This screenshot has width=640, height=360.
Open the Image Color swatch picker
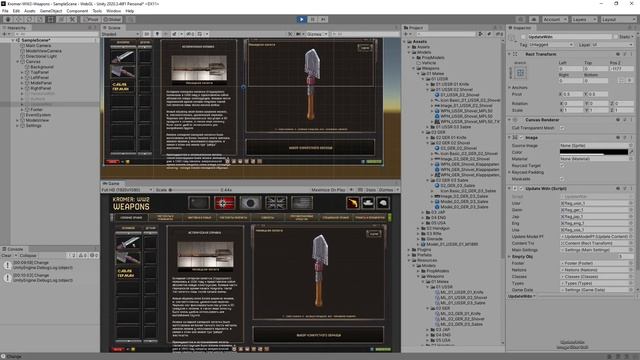pos(593,152)
